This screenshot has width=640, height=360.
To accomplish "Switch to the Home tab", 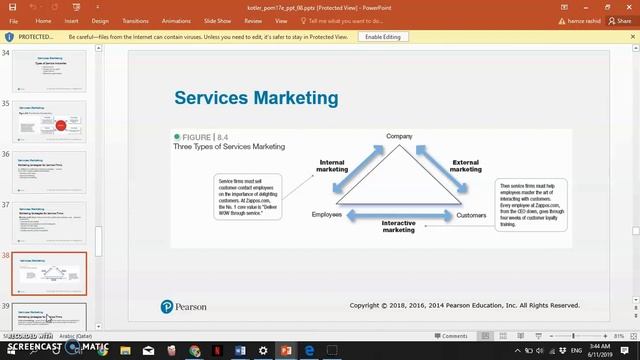I will [x=43, y=21].
